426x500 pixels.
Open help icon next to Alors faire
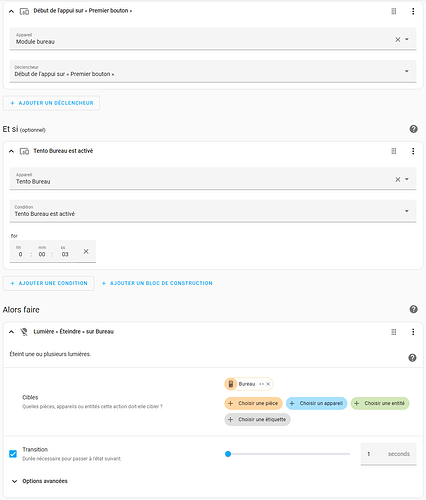pyautogui.click(x=413, y=309)
